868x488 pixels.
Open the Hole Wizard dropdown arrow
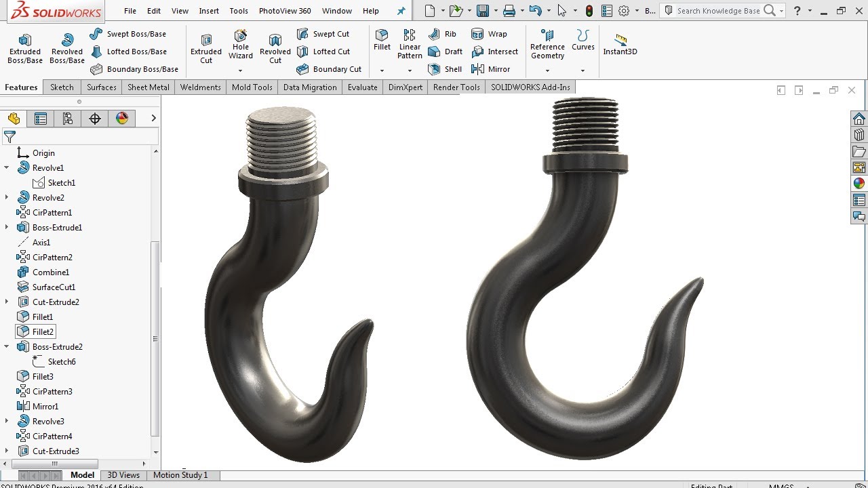241,70
